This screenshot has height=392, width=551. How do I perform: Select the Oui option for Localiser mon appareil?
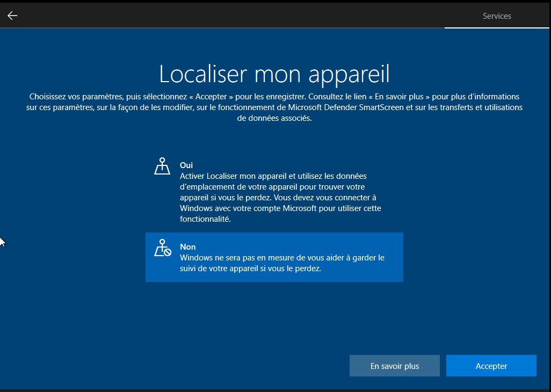pyautogui.click(x=274, y=192)
